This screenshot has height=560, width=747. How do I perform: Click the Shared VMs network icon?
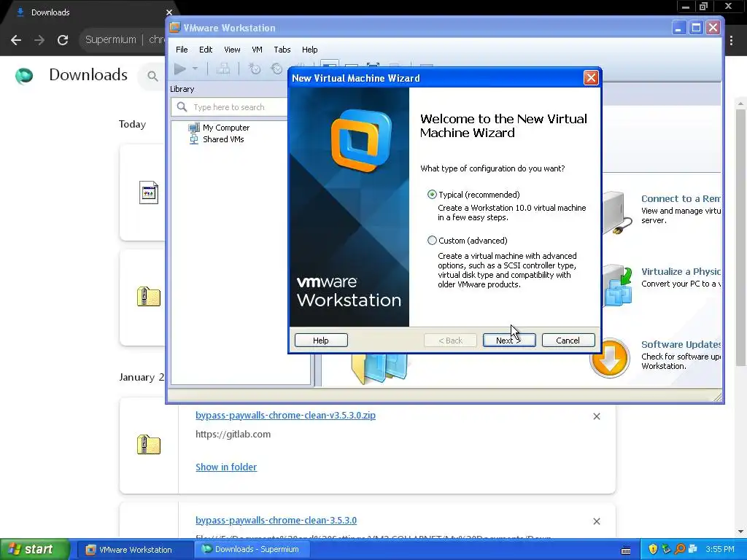(x=194, y=139)
